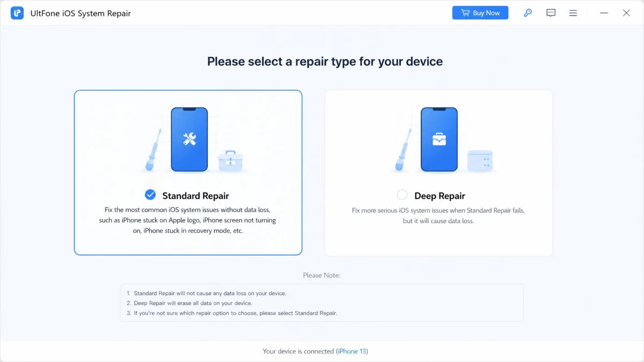Click the Standard Repair description text

187,220
